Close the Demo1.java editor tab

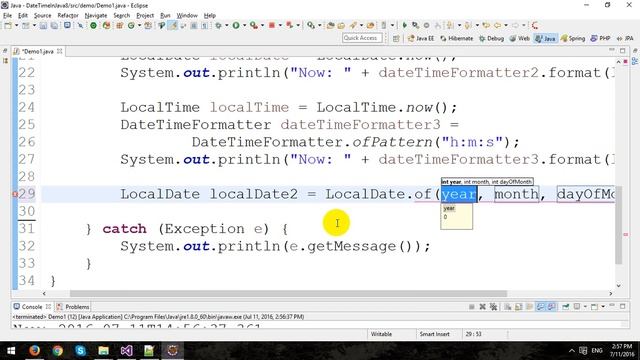tap(60, 51)
